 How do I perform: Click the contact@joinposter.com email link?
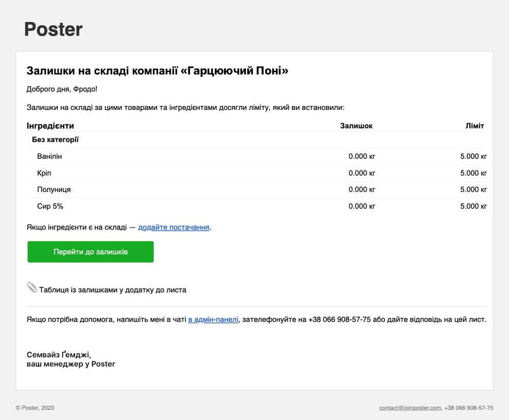point(410,408)
